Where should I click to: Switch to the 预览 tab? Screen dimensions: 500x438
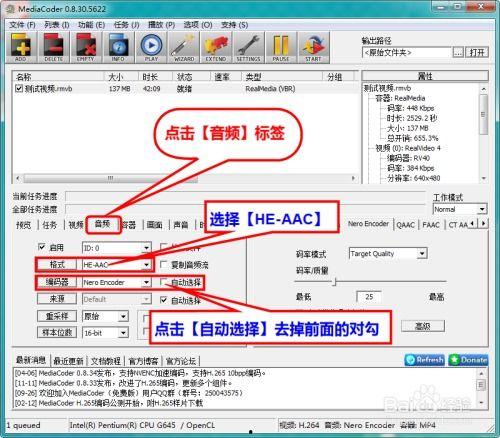click(x=23, y=225)
